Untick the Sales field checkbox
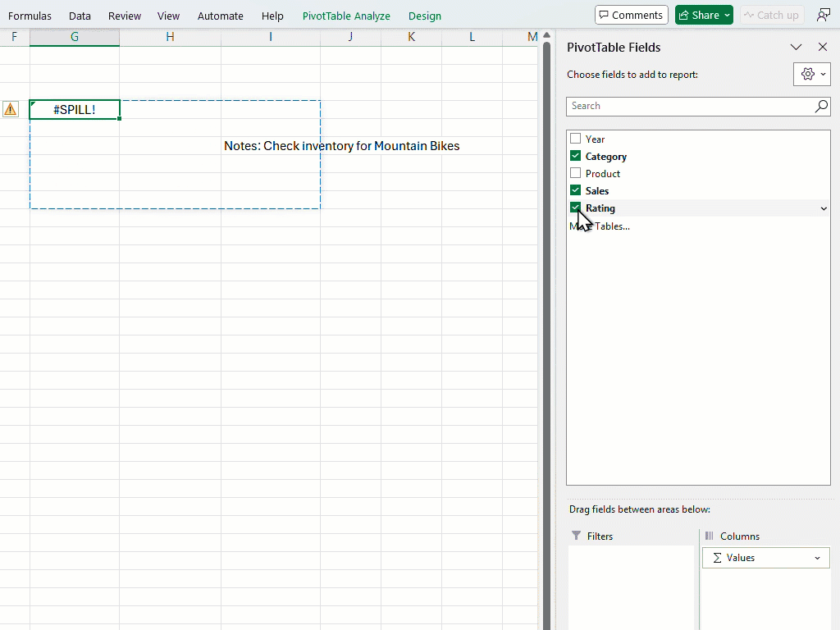The height and width of the screenshot is (630, 840). 575,190
